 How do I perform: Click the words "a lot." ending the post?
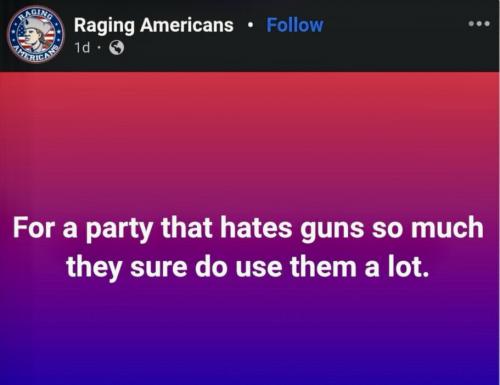click(x=396, y=267)
